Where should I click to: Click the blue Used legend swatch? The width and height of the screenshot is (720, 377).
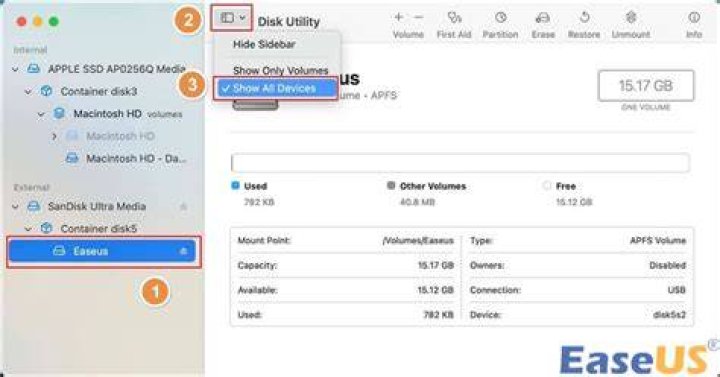click(x=235, y=186)
